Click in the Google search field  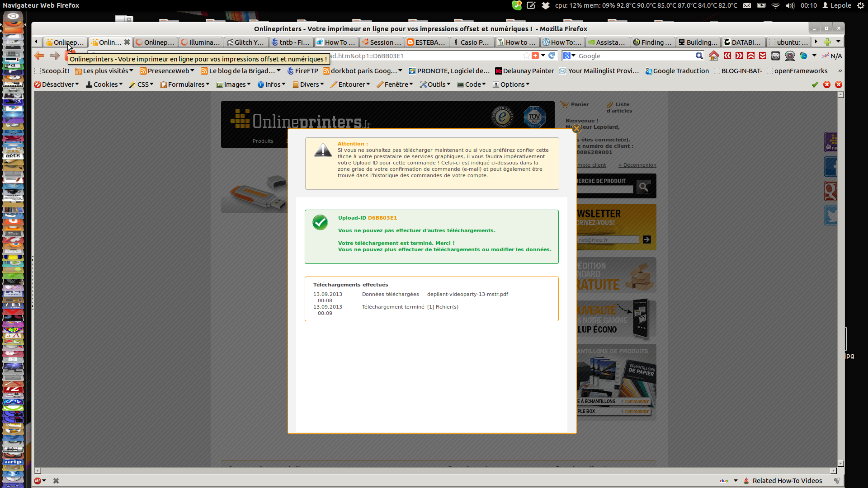pos(633,56)
